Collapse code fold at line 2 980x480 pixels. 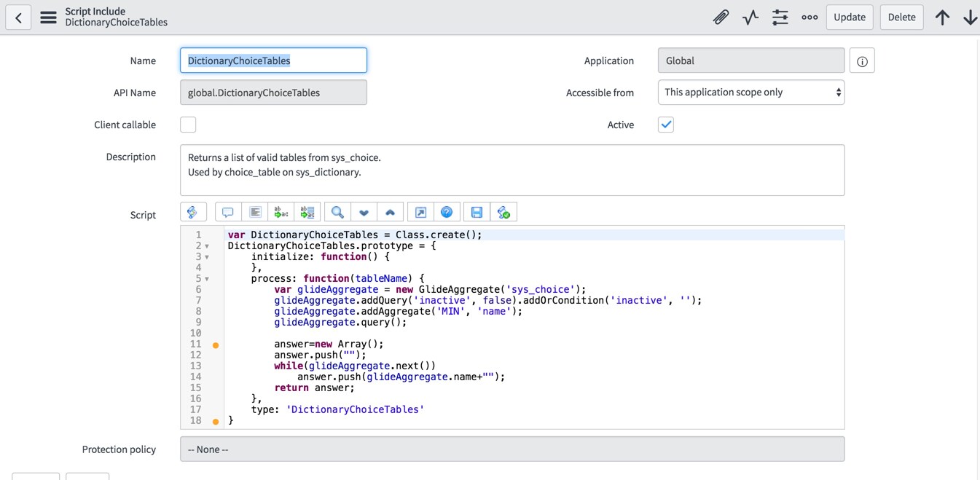[207, 246]
